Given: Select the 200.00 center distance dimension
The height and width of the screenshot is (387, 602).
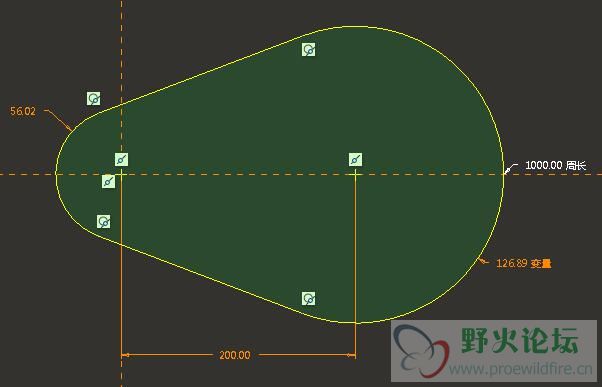Looking at the screenshot, I should coord(235,355).
